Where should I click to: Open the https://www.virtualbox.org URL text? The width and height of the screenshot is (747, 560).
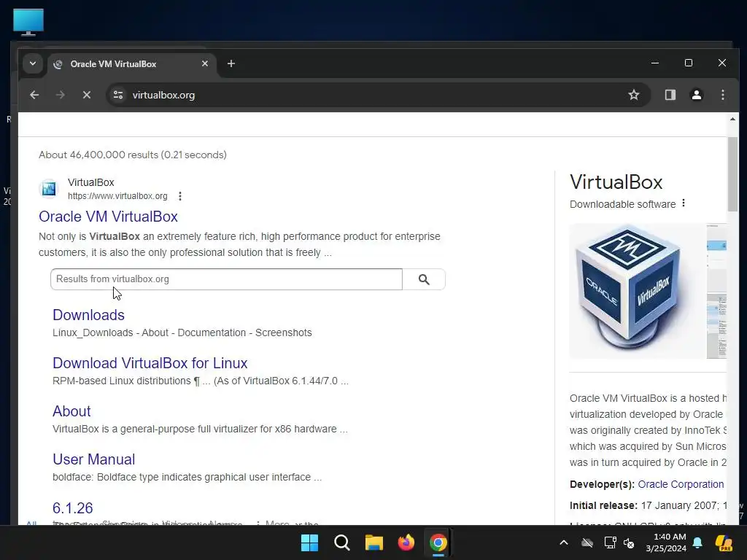coord(117,196)
